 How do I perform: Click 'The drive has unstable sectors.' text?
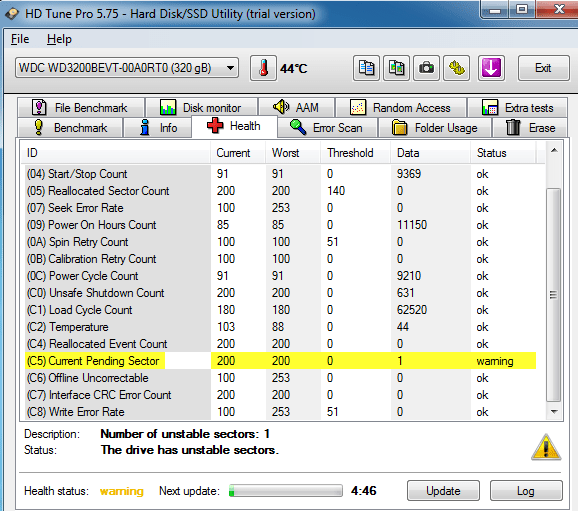coord(190,450)
